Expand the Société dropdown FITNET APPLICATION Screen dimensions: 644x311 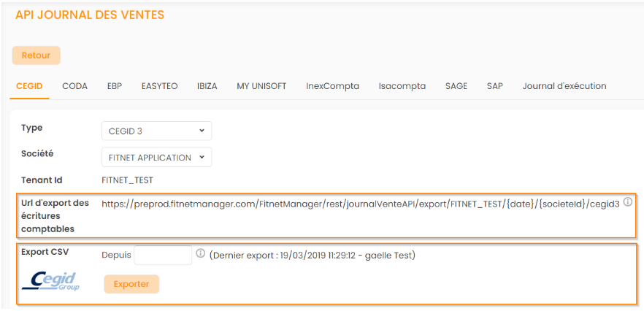pyautogui.click(x=156, y=157)
